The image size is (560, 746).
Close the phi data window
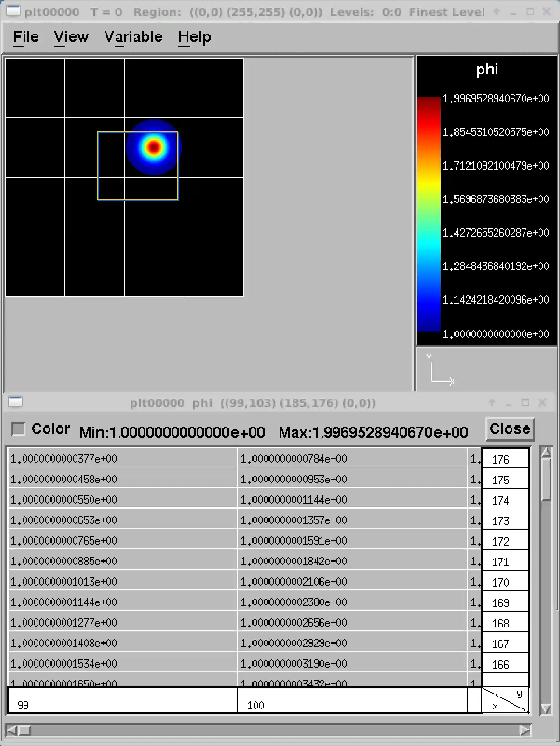(x=509, y=429)
